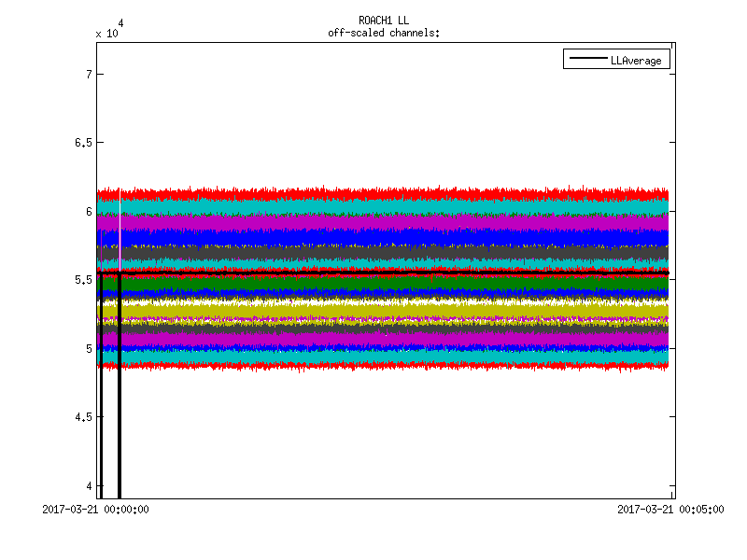Select the 00:00:00 start time label
747x560 pixels.
tap(96, 510)
